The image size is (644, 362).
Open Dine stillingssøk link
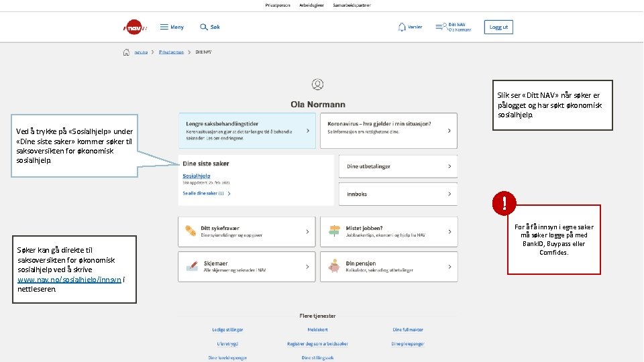[317, 358]
